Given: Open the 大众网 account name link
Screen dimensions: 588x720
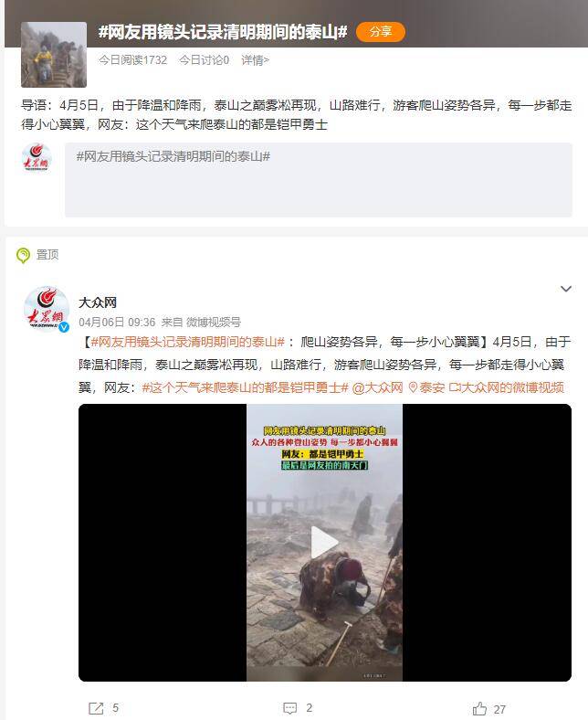Looking at the screenshot, I should (x=98, y=302).
